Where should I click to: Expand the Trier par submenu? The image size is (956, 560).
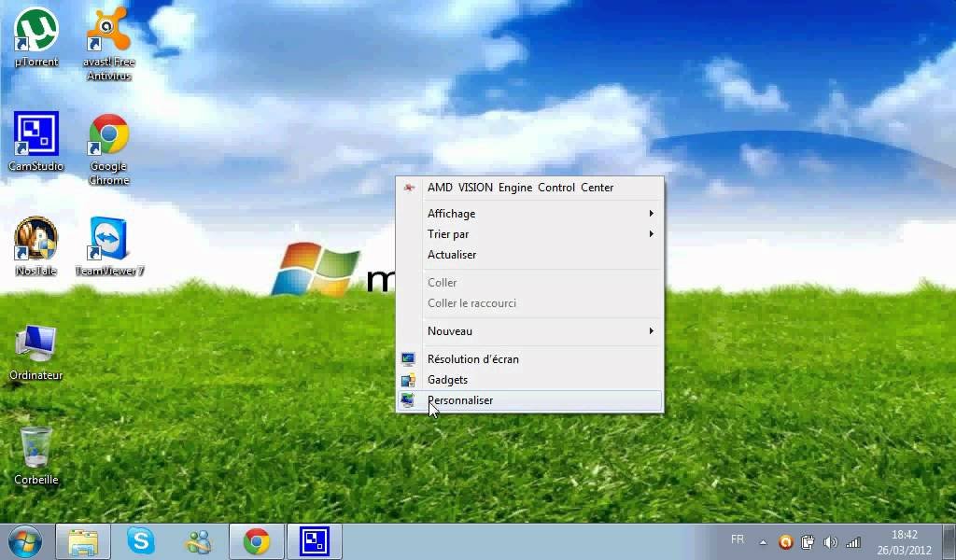(x=448, y=234)
